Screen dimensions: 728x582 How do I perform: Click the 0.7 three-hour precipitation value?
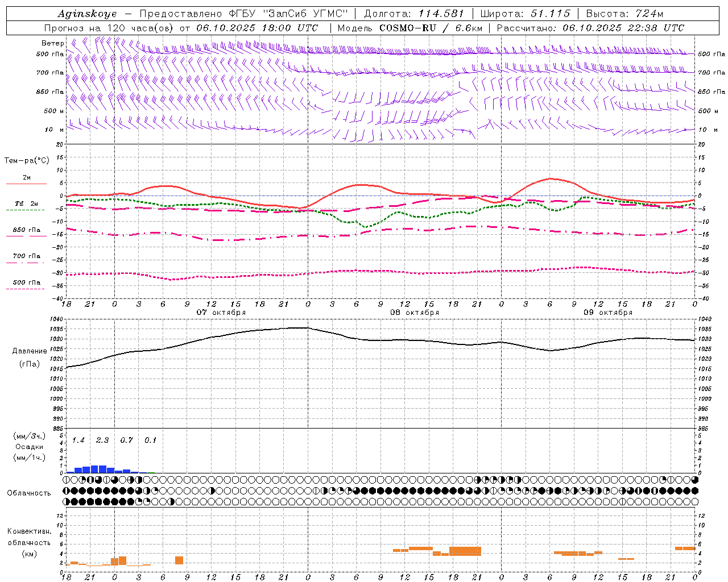[x=126, y=440]
